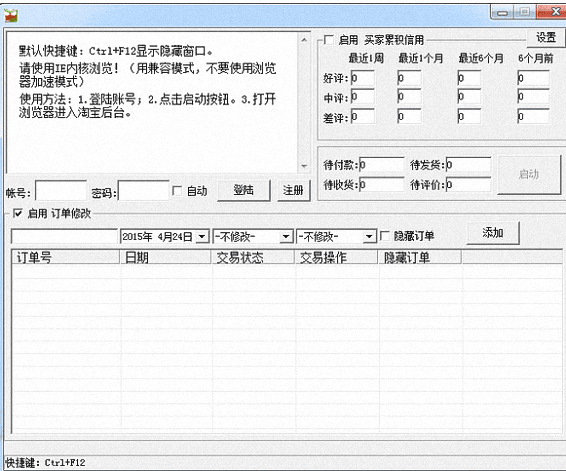Click the 中评 最近6个月 field
The width and height of the screenshot is (566, 471).
(469, 97)
